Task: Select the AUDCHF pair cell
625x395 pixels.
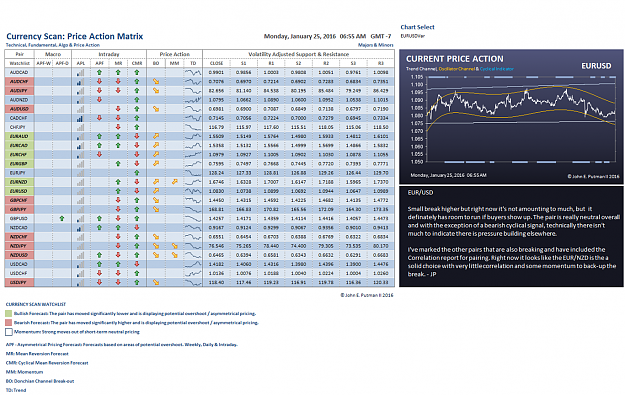Action: [20, 81]
